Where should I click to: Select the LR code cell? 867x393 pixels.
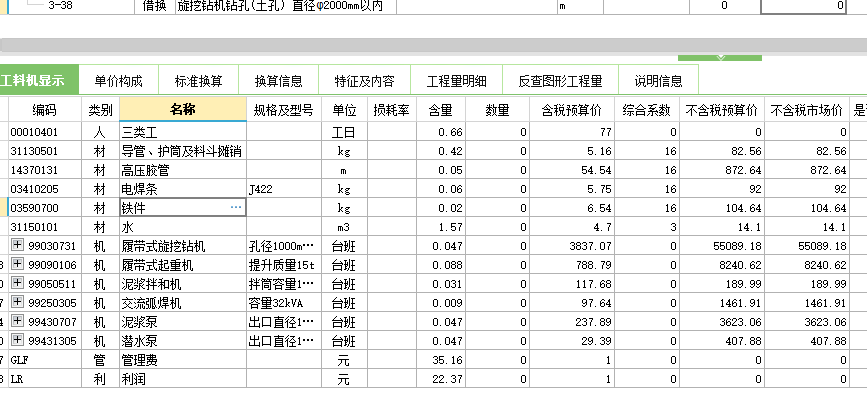(x=45, y=379)
